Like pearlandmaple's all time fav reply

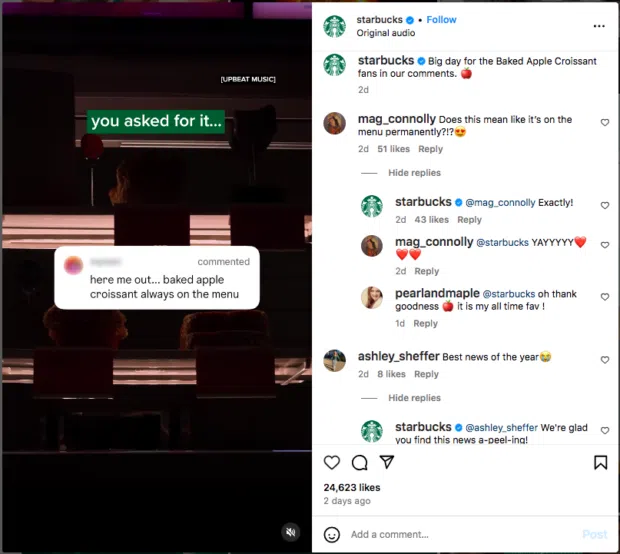coord(605,297)
